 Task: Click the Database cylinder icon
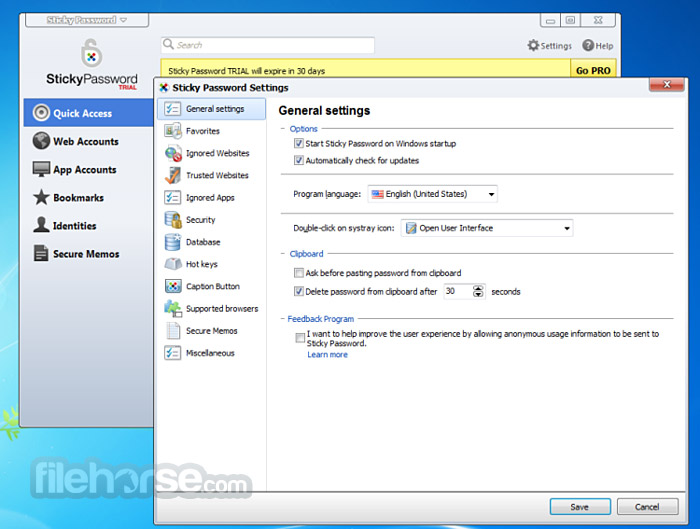coord(172,242)
